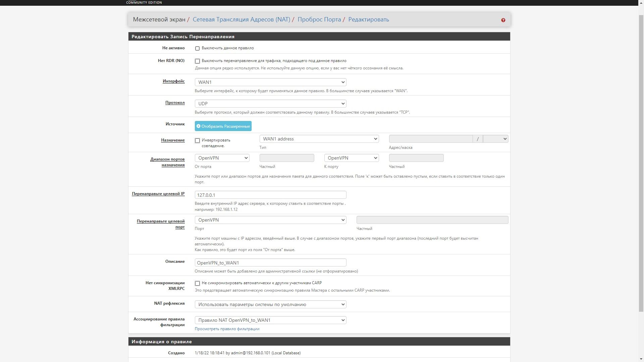Click the 'Редактировать' breadcrumb link
644x362 pixels.
coord(369,19)
